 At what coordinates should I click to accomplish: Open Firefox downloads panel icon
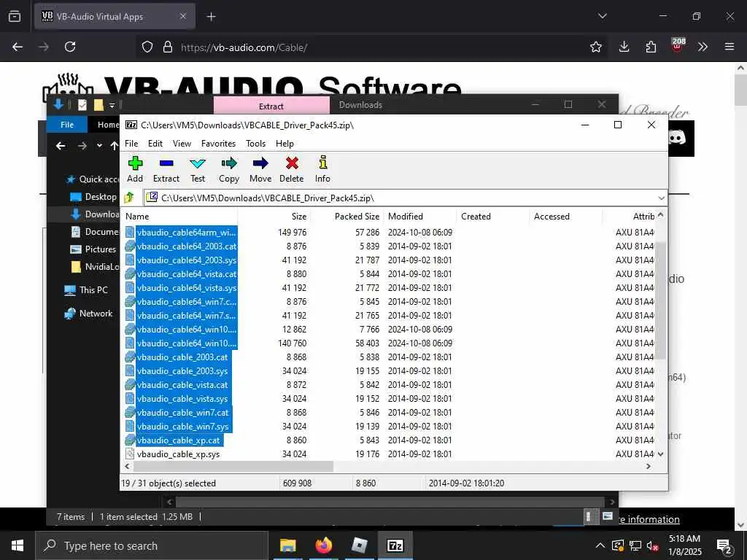(624, 47)
